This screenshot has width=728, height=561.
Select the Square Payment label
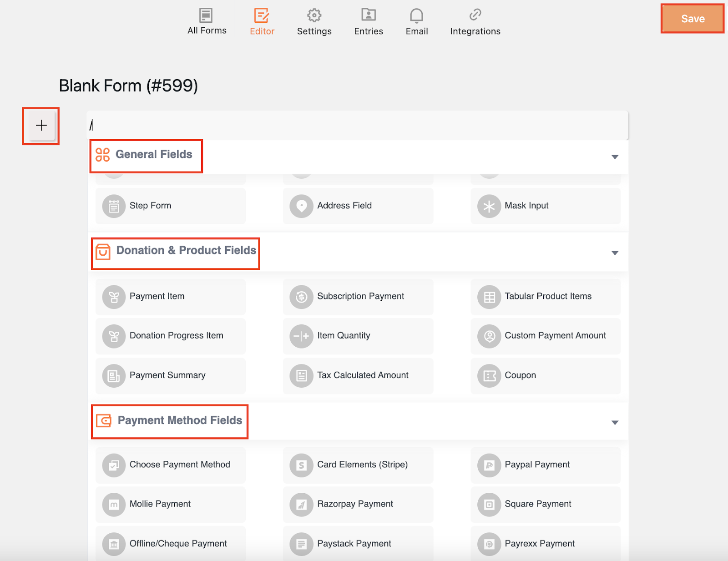click(538, 504)
